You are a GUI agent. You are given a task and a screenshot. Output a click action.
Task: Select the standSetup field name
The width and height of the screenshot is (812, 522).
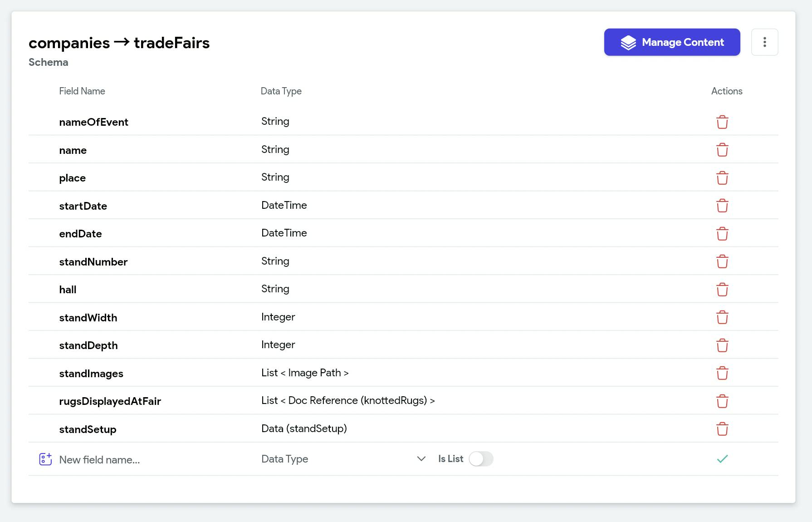click(88, 429)
